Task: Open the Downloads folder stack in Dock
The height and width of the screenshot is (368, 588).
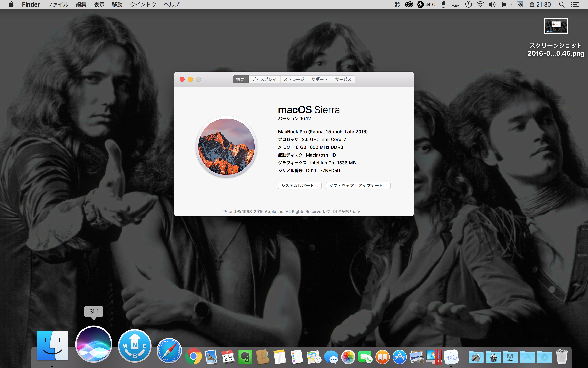Action: (x=545, y=357)
